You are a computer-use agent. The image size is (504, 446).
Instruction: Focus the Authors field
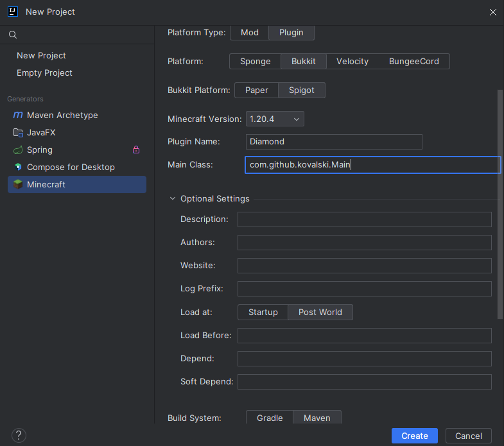(365, 243)
